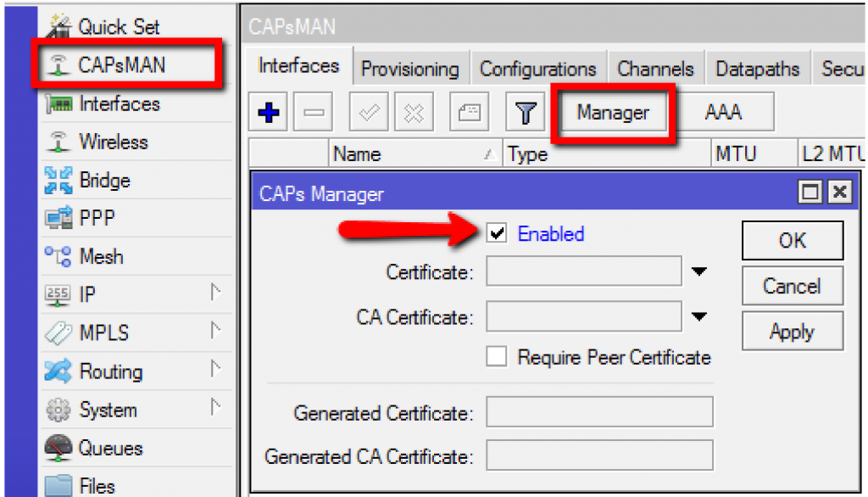Select the Mesh sidebar item

tap(102, 256)
